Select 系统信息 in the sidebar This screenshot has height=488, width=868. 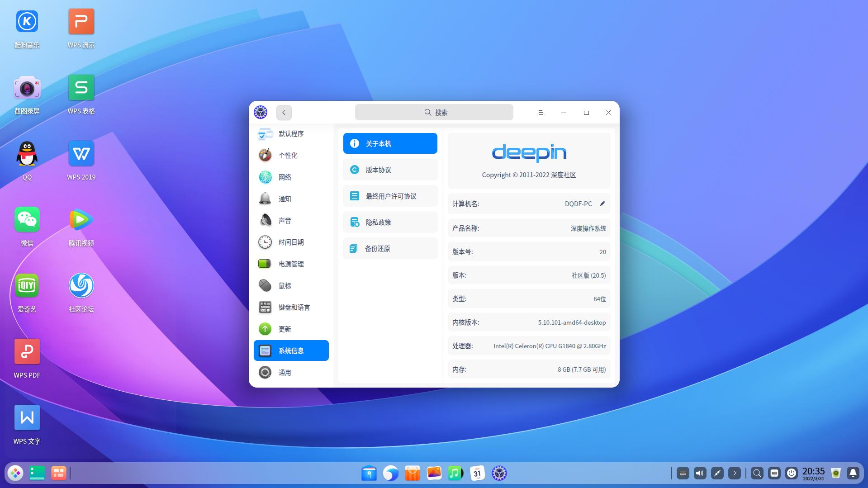pyautogui.click(x=291, y=351)
